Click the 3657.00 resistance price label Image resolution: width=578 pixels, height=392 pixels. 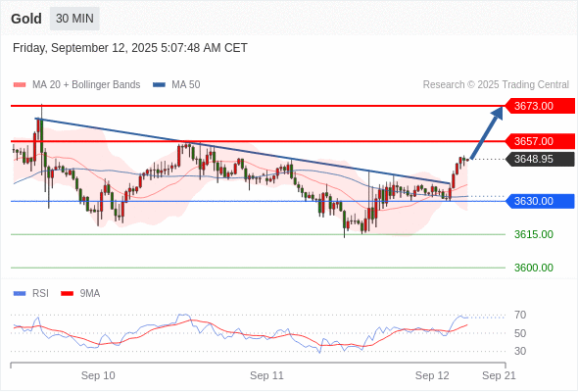[x=540, y=141]
